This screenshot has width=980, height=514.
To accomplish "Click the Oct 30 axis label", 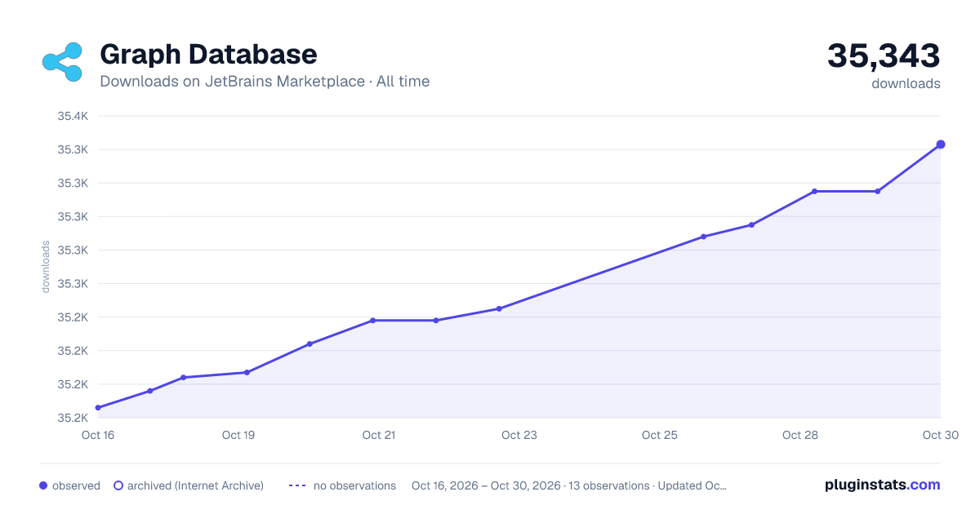I will (x=939, y=435).
